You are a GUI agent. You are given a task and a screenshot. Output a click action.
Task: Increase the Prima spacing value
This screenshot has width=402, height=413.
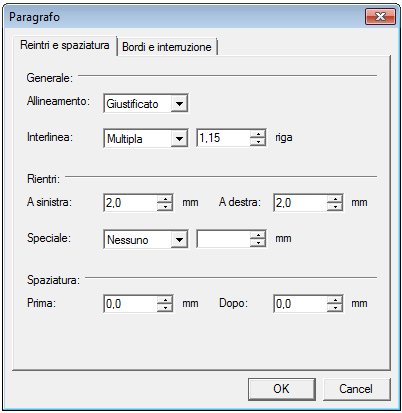(165, 300)
